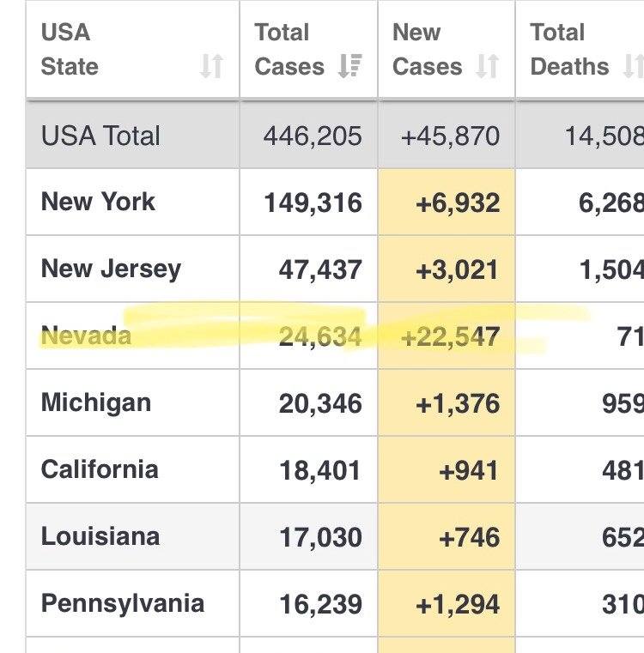Select Nevada new cases +22,547 cell
The image size is (644, 653).
click(x=447, y=336)
